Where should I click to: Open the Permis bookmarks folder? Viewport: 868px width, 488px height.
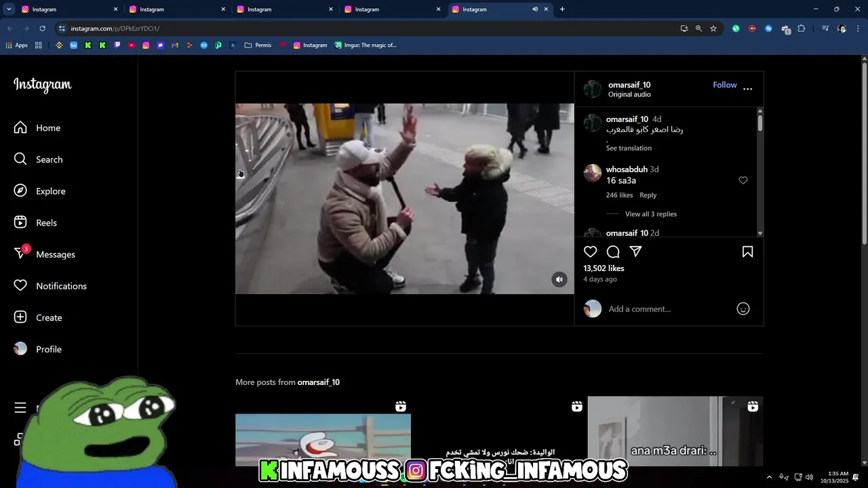[258, 45]
